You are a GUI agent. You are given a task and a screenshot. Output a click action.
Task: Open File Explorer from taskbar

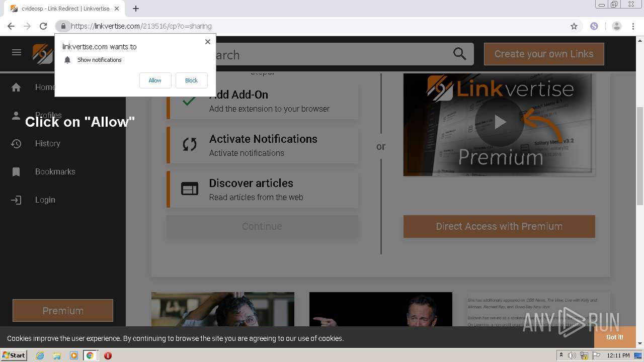pos(57,355)
